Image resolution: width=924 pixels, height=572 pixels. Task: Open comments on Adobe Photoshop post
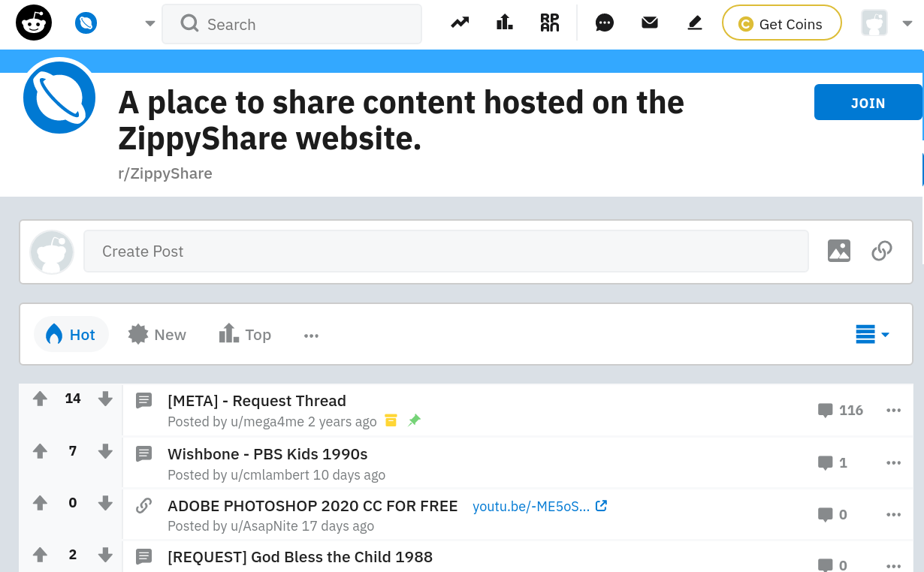coord(832,515)
